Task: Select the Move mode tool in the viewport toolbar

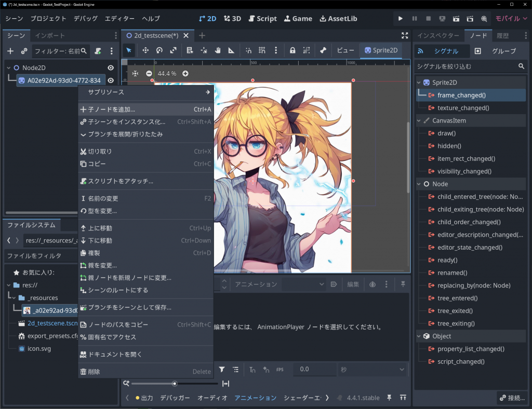Action: (x=145, y=50)
